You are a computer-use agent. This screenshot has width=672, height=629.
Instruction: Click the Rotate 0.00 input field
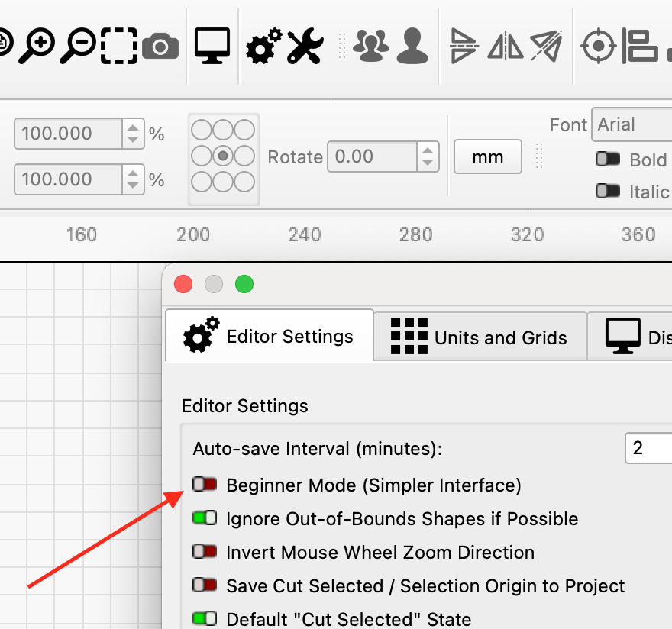tap(372, 156)
